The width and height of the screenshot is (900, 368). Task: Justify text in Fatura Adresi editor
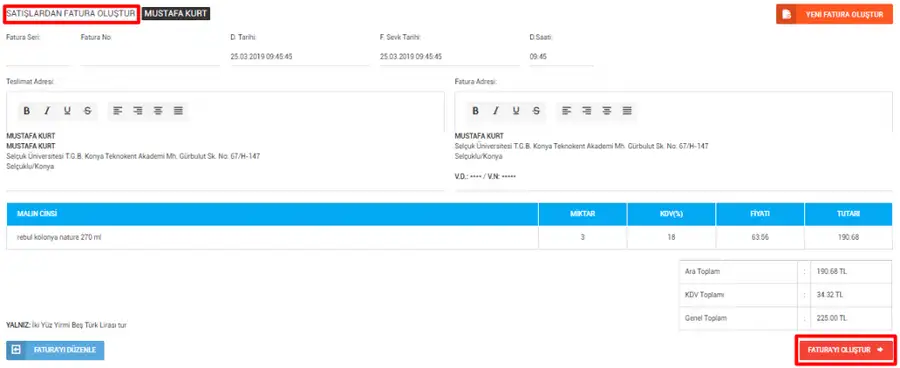(627, 111)
